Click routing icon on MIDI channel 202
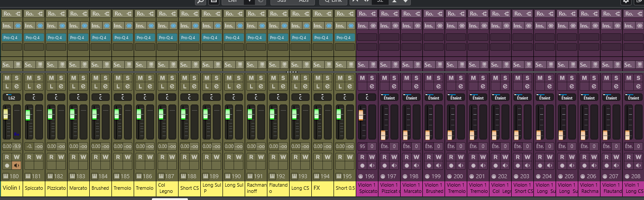This screenshot has width=644, height=200. click(x=506, y=14)
